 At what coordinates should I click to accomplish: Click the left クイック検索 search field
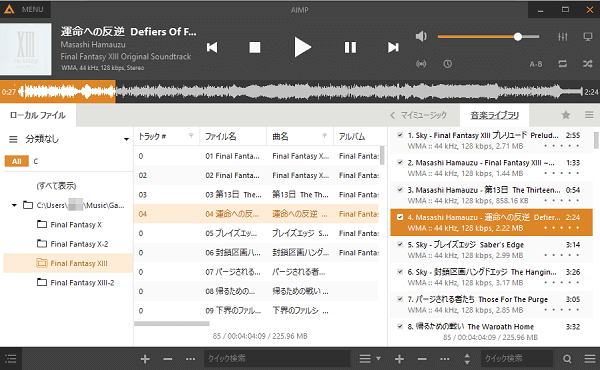point(277,359)
